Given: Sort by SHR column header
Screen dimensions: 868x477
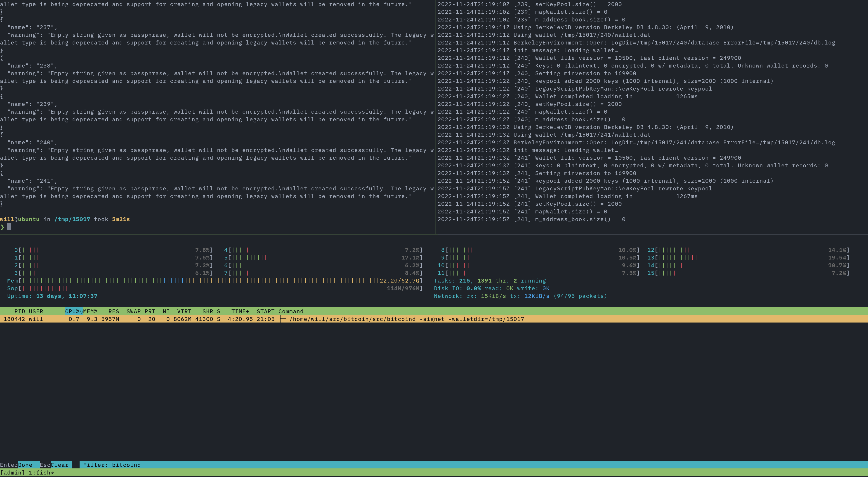Looking at the screenshot, I should 208,311.
